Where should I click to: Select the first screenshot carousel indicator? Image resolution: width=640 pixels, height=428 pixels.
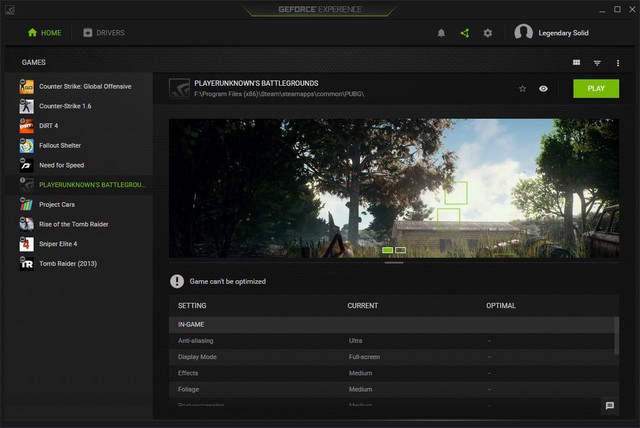pos(388,250)
